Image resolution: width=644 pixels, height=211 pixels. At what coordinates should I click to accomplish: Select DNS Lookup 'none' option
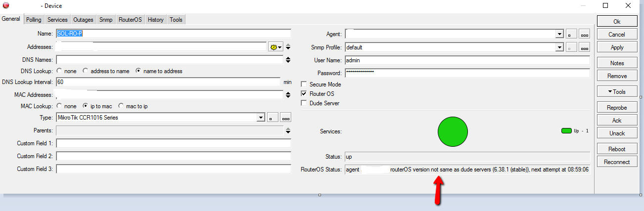pos(59,71)
